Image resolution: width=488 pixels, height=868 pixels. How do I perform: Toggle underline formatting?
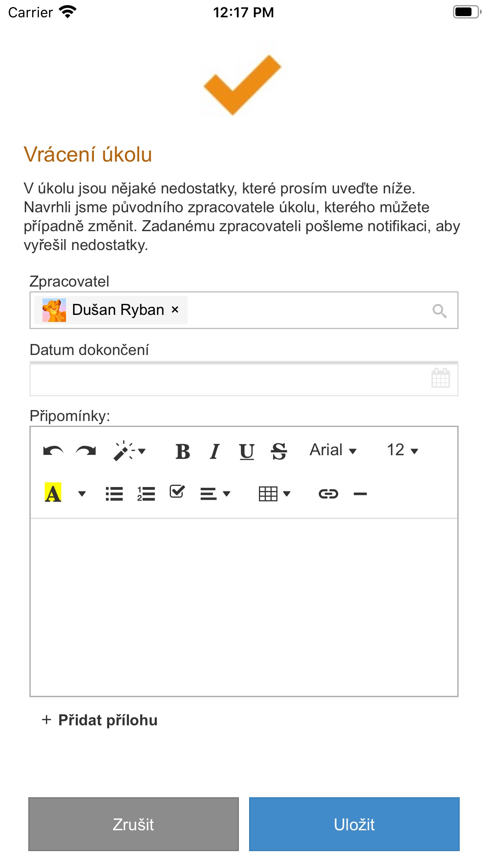pyautogui.click(x=247, y=451)
